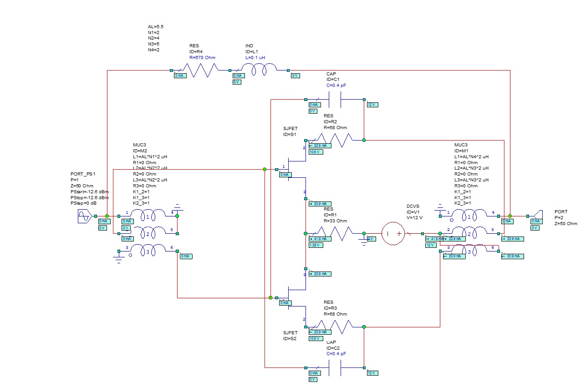
Task: Click the R3 resistor symbol
Action: (335, 327)
